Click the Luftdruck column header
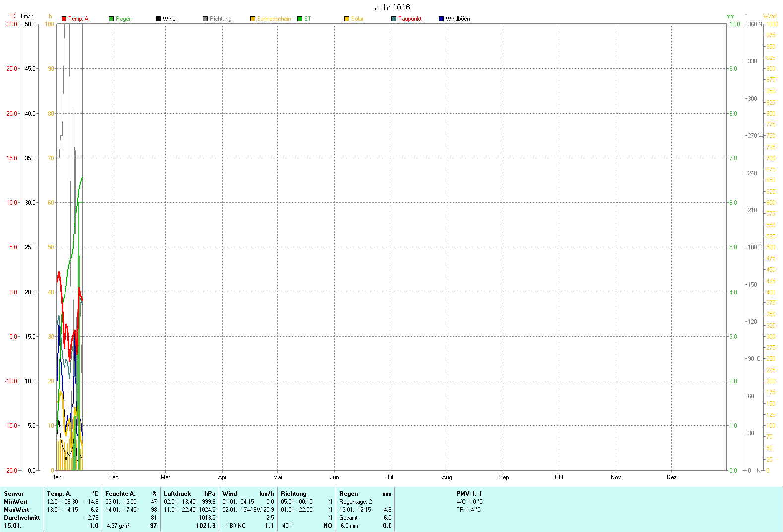783x532 pixels. [x=177, y=494]
